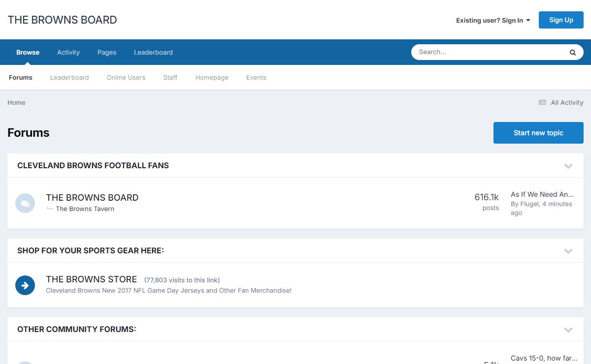Collapse Cleveland Browns Football Fans category
The width and height of the screenshot is (591, 364).
[x=568, y=166]
